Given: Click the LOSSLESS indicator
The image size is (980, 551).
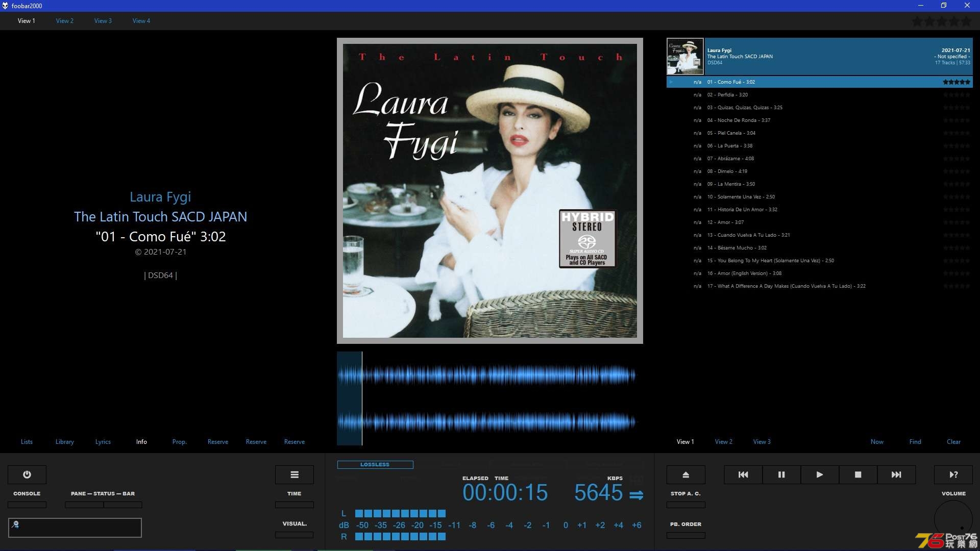Looking at the screenshot, I should click(x=375, y=465).
